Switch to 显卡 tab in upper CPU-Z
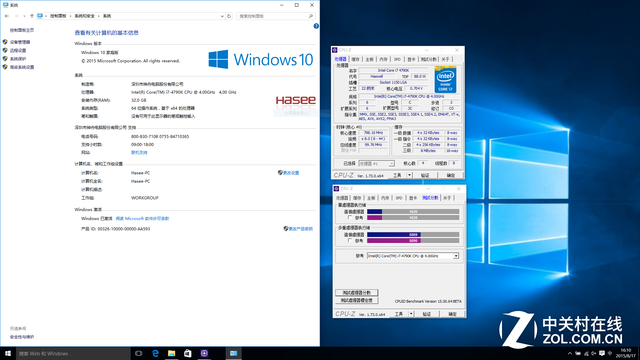 point(411,60)
